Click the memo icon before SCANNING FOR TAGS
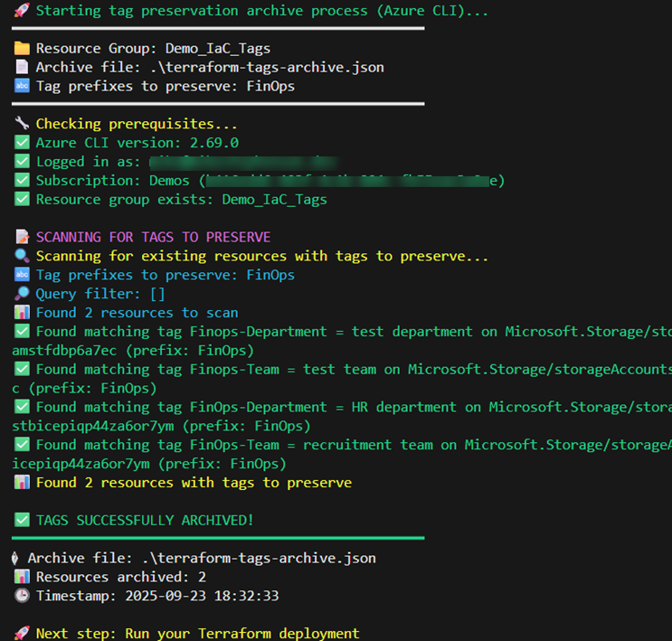Viewport: 672px width, 641px height. point(22,237)
